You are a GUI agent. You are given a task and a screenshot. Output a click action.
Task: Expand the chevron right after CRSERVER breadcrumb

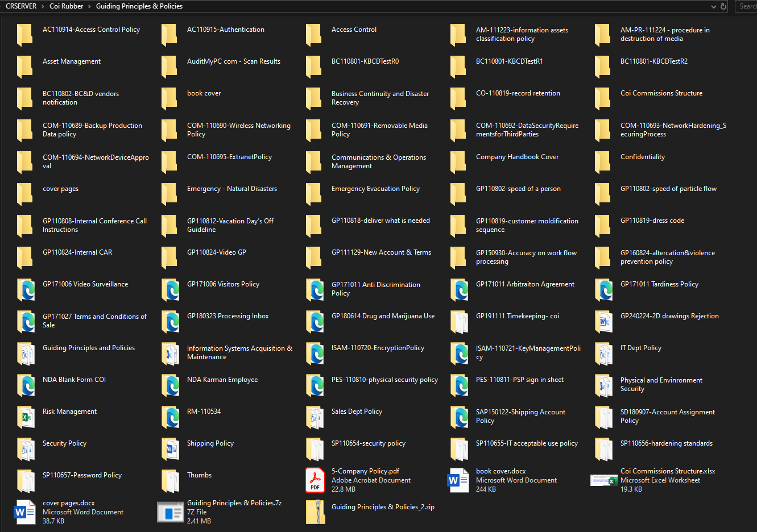click(x=43, y=6)
